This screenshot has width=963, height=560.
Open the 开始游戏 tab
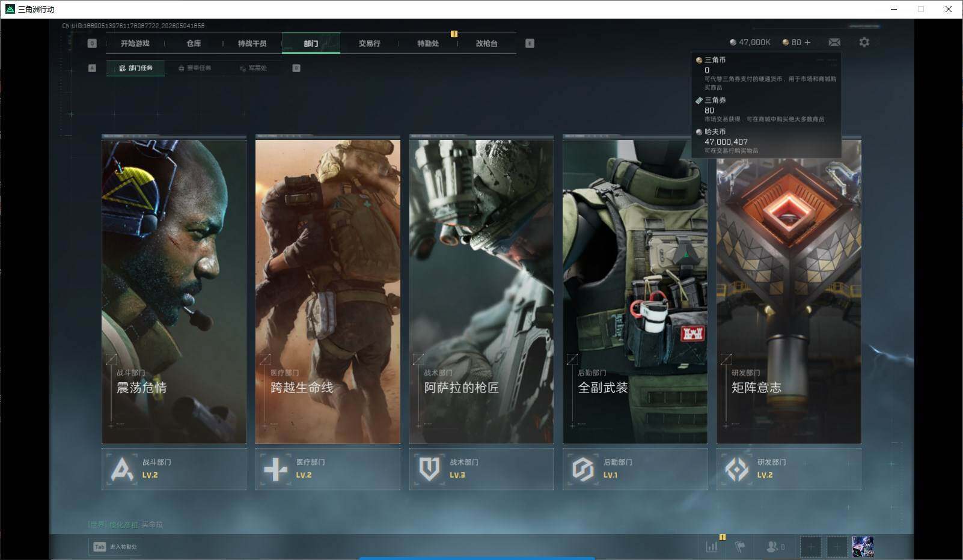click(135, 43)
